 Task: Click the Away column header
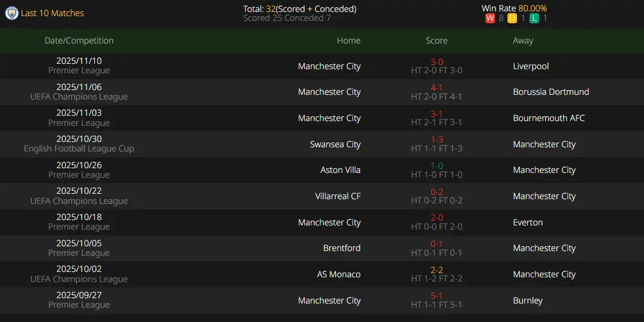523,41
